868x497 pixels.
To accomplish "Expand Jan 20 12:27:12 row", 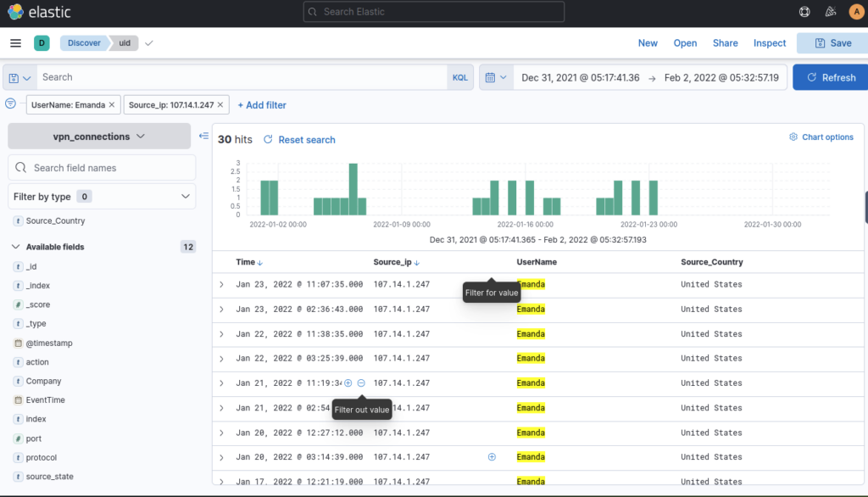I will (221, 433).
